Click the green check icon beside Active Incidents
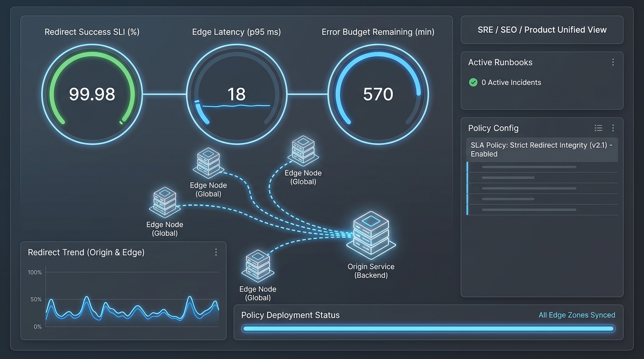 coord(473,82)
